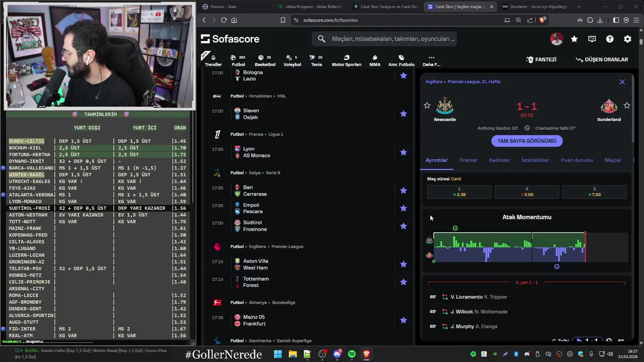This screenshot has height=362, width=644.
Task: Click Sofascore search field
Action: coord(384,39)
